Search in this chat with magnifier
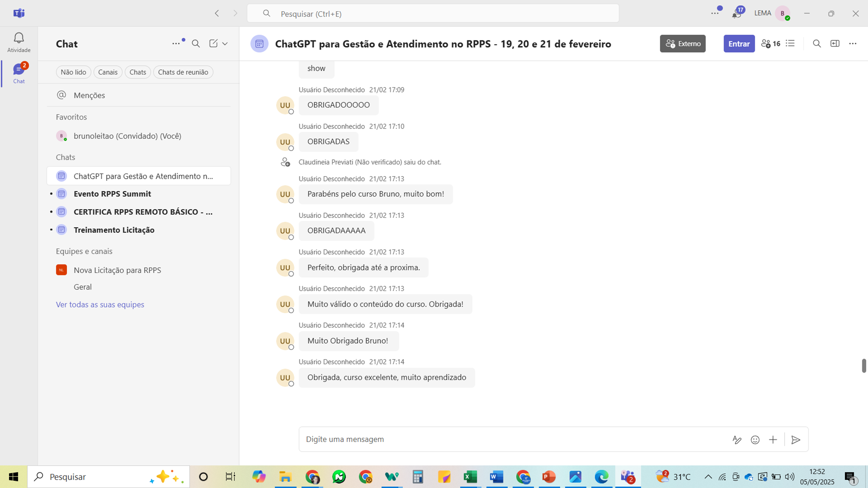This screenshot has height=488, width=868. coord(817,43)
